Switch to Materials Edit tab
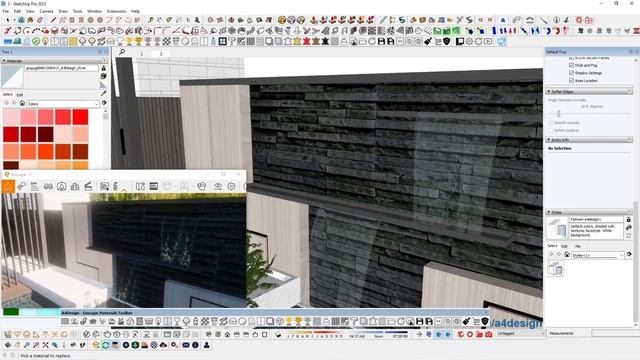Viewport: 640px width, 360px height. [20, 95]
